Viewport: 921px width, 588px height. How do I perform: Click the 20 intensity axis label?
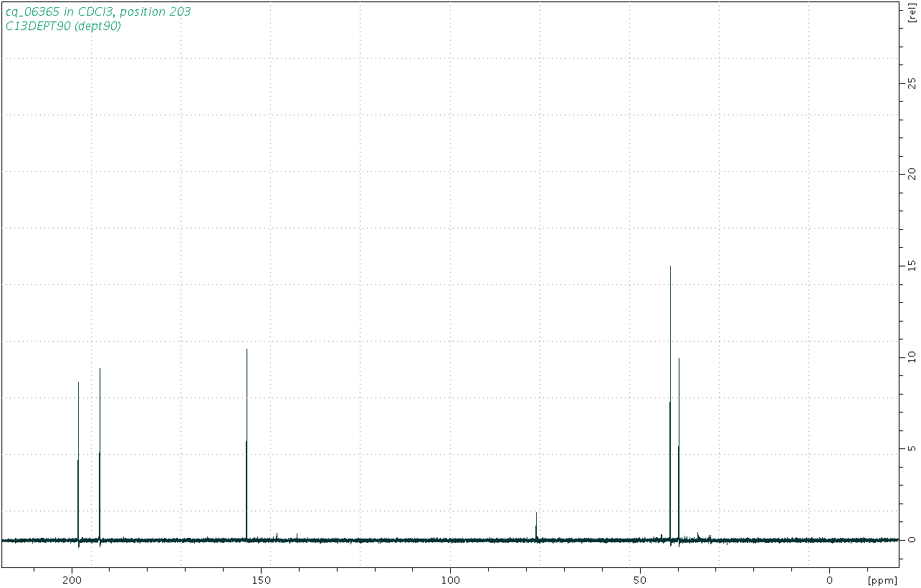[912, 173]
